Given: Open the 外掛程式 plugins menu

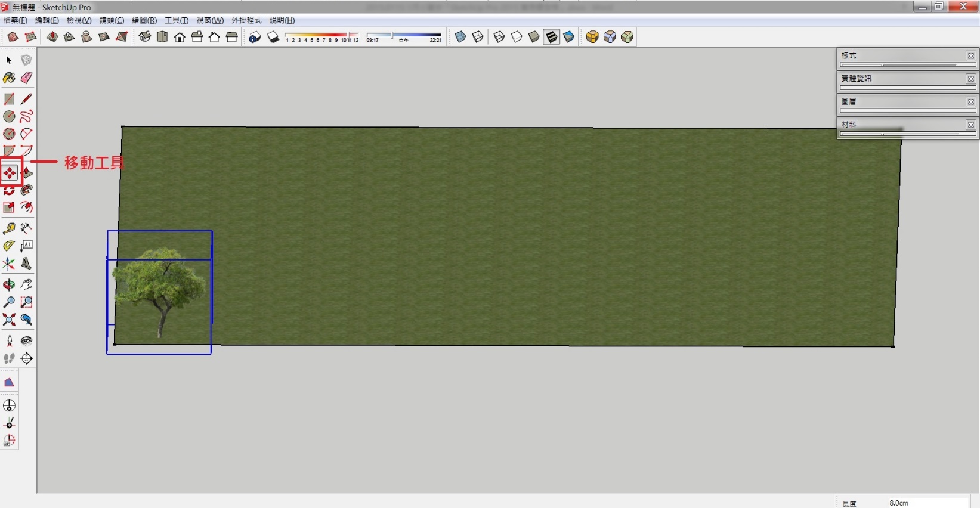Looking at the screenshot, I should tap(246, 20).
